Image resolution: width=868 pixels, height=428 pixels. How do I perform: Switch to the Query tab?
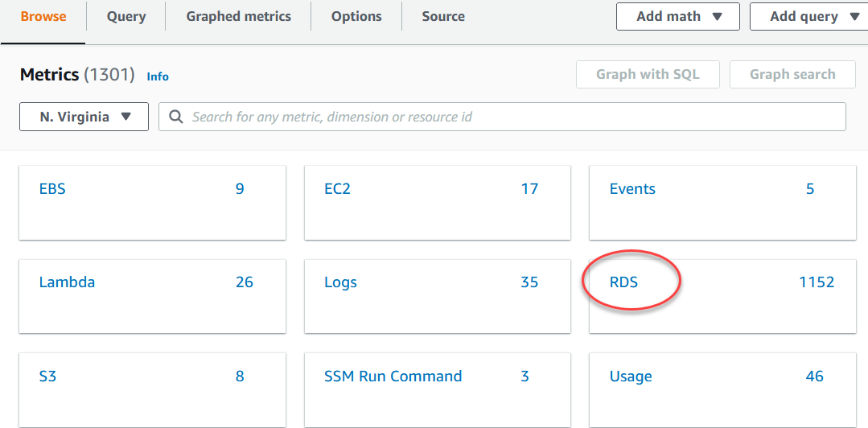tap(126, 16)
